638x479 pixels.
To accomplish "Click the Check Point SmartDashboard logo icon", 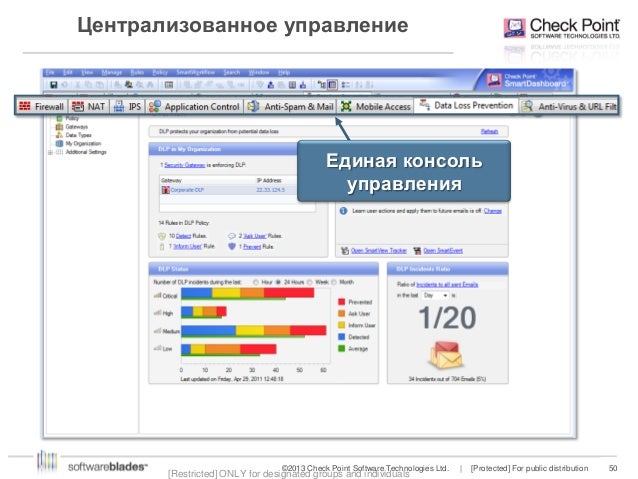I will tap(494, 80).
